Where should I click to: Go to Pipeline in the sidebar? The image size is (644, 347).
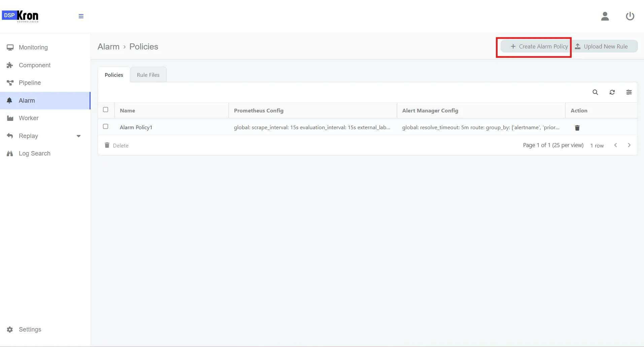(x=45, y=83)
